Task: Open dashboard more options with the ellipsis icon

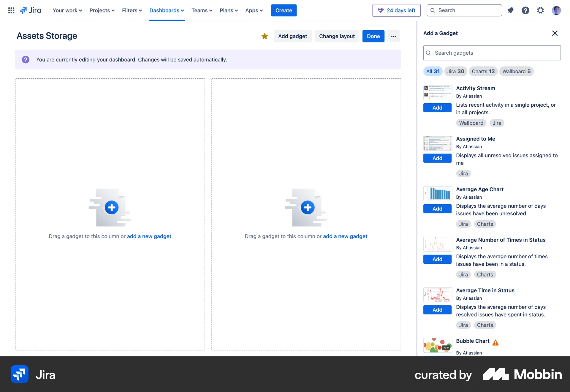Action: pos(393,36)
